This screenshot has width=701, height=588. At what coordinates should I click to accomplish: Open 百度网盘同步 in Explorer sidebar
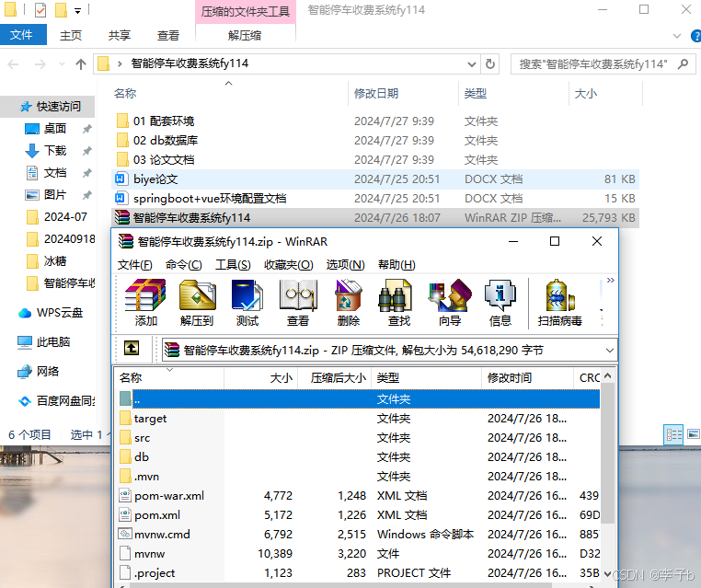coord(56,400)
